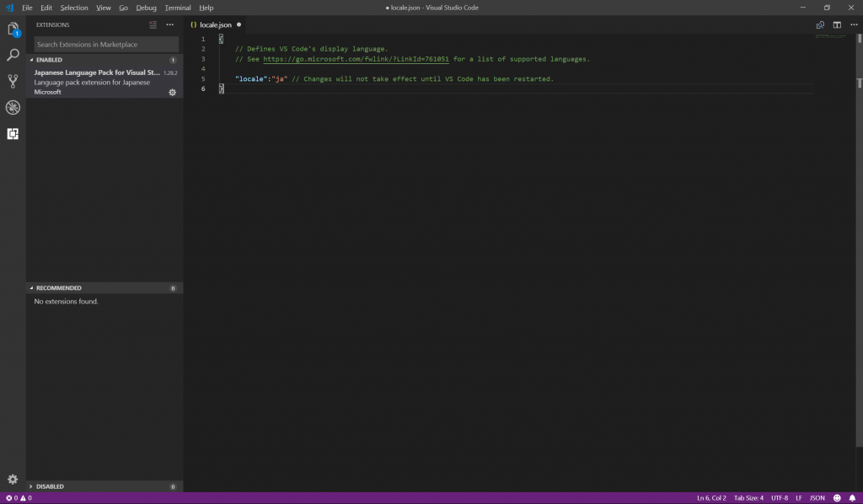Click the filter extensions icon
863x504 pixels.
coord(153,24)
